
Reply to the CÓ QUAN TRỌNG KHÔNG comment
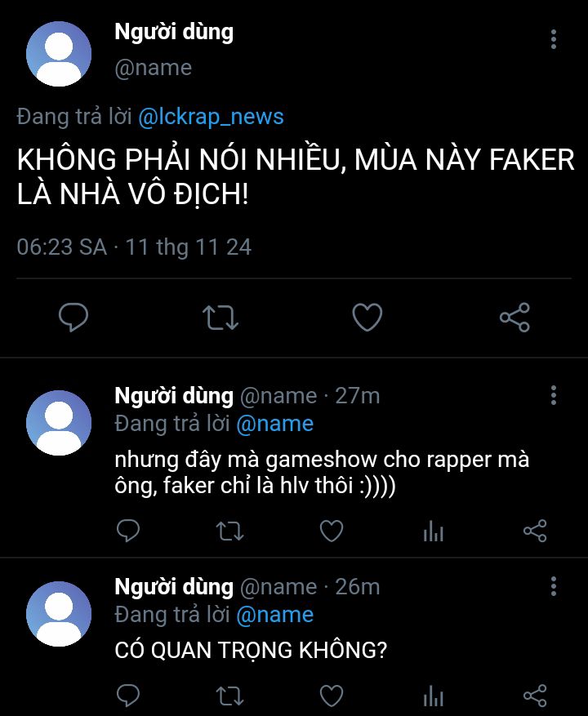[x=128, y=696]
